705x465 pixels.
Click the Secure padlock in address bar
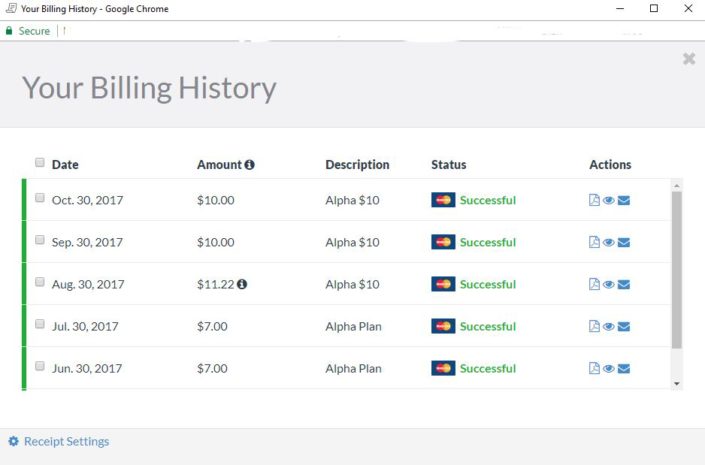(x=9, y=31)
